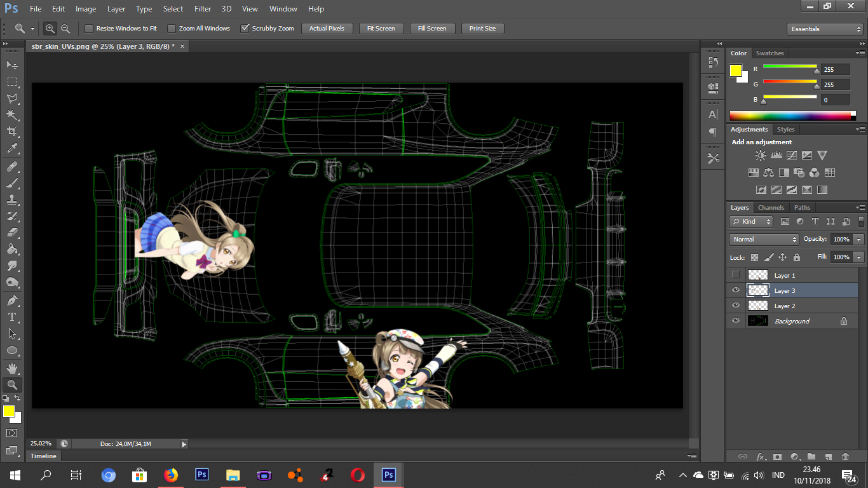Hide Layer 2 using its eye icon

click(736, 306)
